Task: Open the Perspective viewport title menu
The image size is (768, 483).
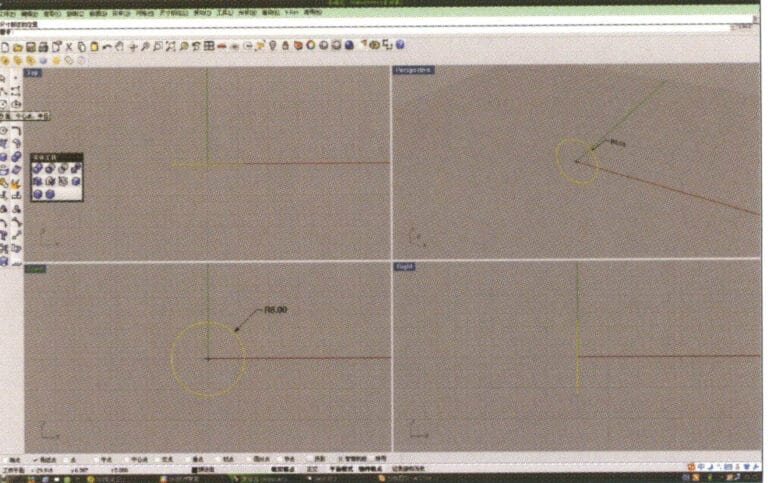Action: pos(411,70)
